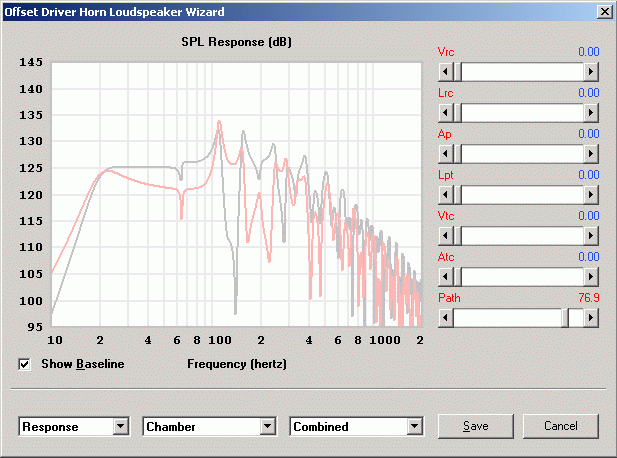The image size is (617, 458).
Task: Decrease Lrc with the left arrow
Action: coord(445,113)
